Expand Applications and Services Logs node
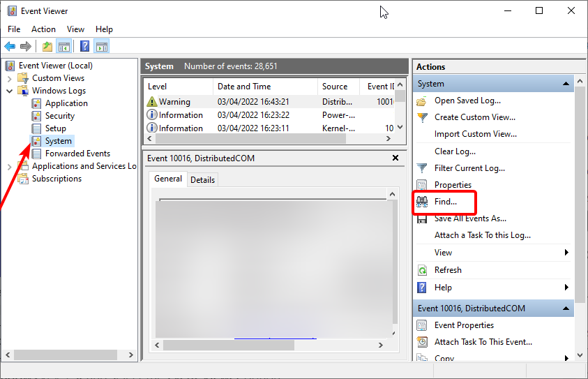 (x=10, y=167)
